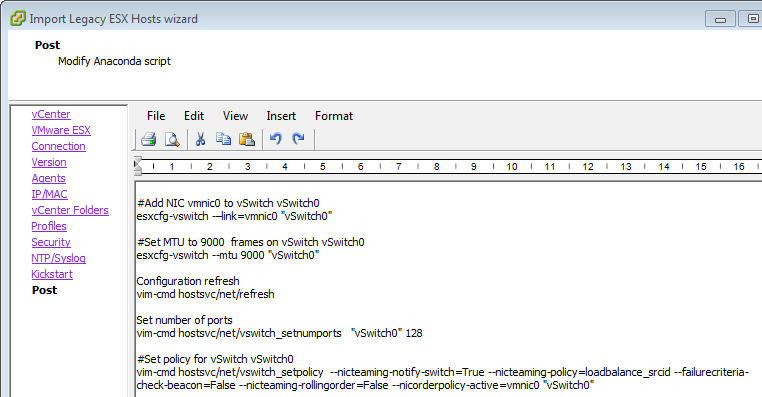Open the Agents step link
This screenshot has height=397, width=762.
point(49,178)
